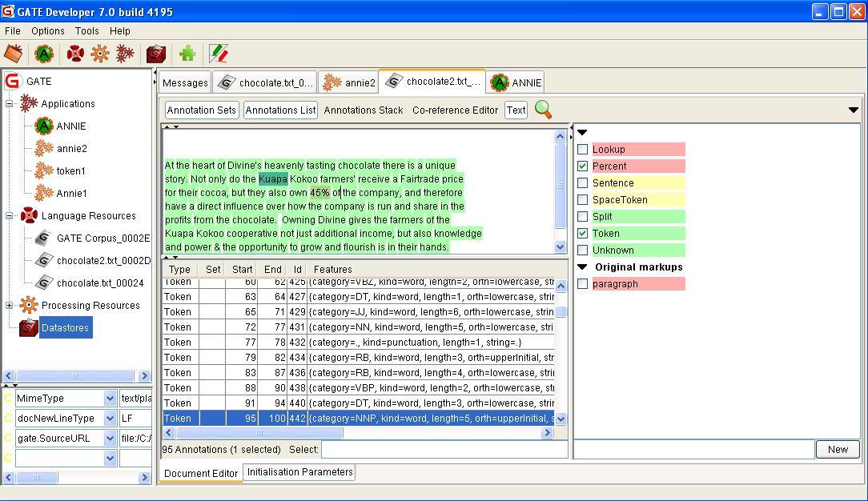
Task: Click the orange processing resource toolbar icon
Action: click(x=100, y=54)
